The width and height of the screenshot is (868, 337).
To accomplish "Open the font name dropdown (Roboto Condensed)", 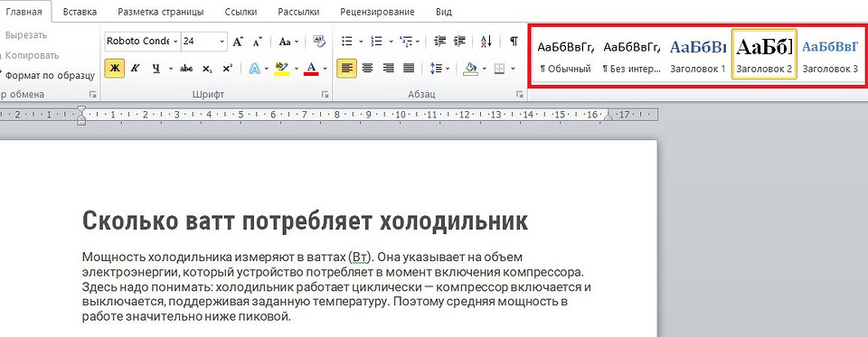I will [x=175, y=42].
